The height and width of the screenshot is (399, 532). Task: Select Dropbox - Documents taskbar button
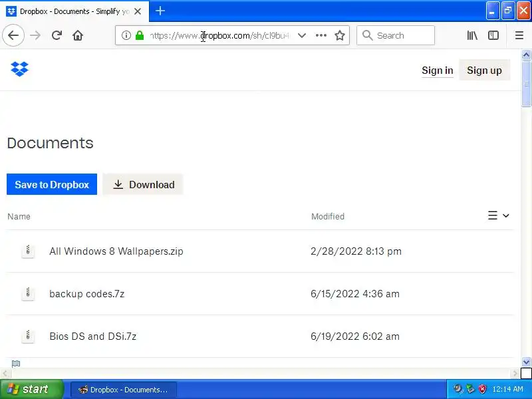point(124,390)
